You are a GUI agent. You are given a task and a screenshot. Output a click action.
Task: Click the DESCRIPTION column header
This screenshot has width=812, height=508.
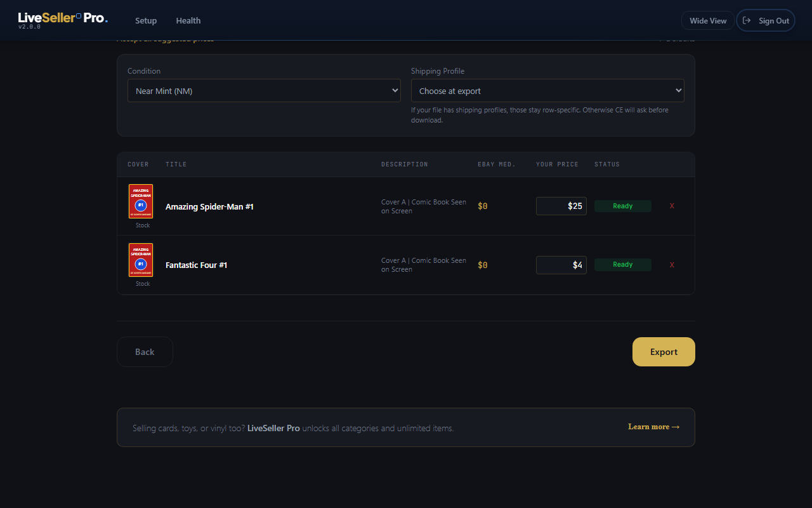pyautogui.click(x=405, y=164)
